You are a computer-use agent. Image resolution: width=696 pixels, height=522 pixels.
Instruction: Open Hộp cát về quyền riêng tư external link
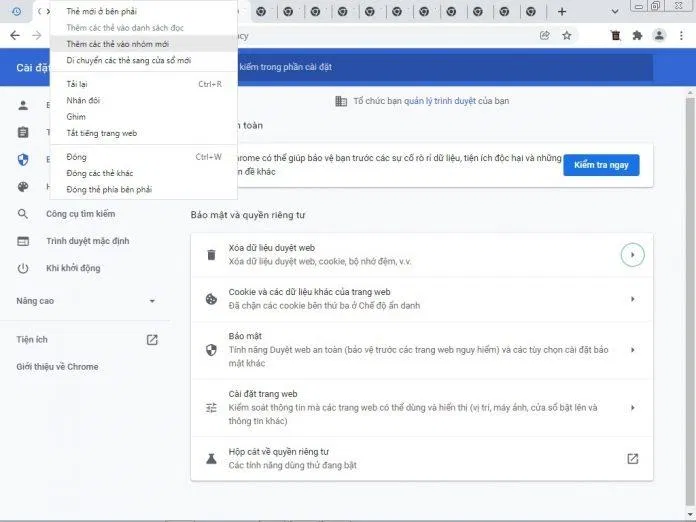(632, 458)
